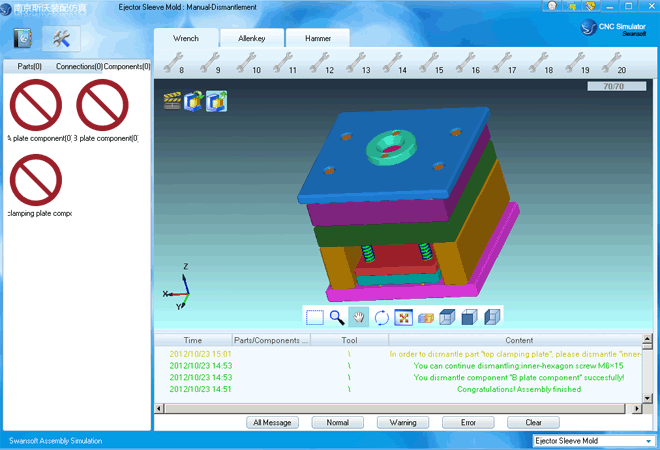Click the Content column header
Viewport: 660px width, 450px height.
[x=519, y=340]
